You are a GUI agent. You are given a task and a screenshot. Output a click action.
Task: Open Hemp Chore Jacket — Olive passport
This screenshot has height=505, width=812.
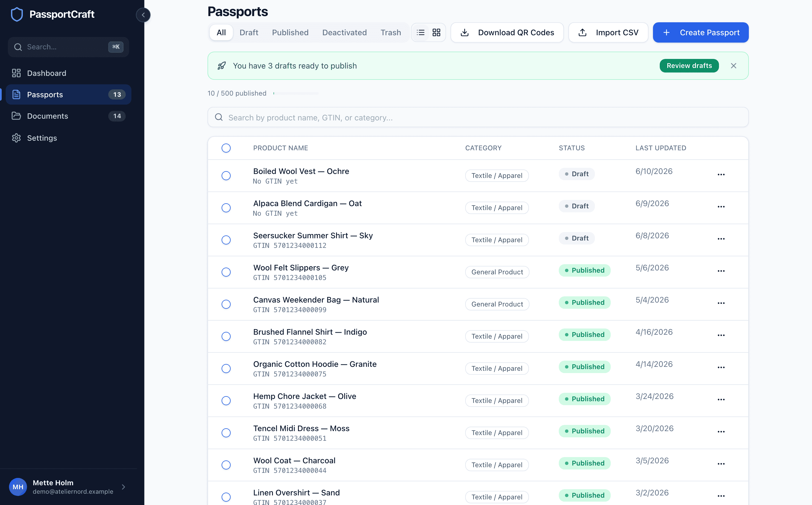(x=304, y=396)
